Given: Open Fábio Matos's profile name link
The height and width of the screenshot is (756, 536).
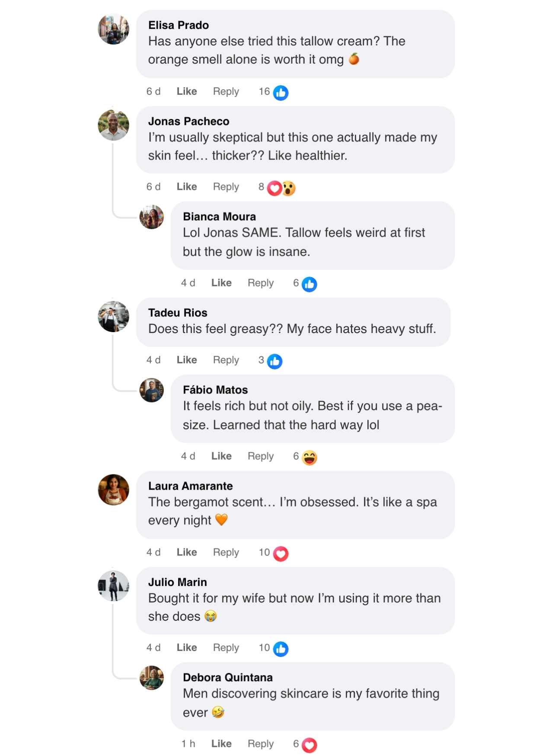Looking at the screenshot, I should click(215, 390).
